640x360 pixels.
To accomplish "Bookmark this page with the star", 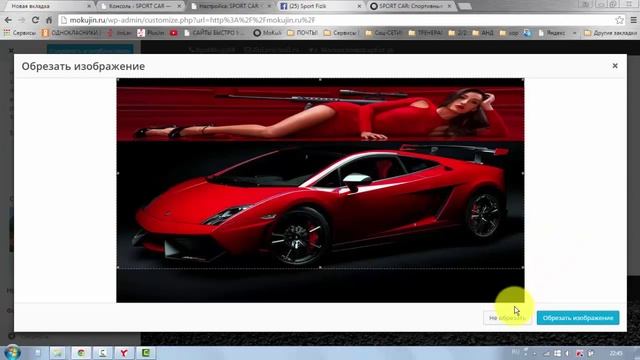I will pos(619,20).
